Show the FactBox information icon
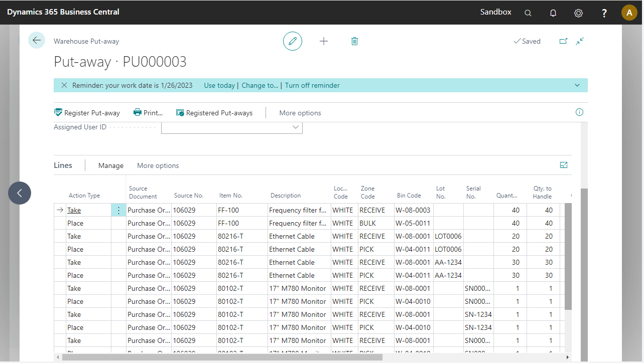644x363 pixels. [579, 112]
